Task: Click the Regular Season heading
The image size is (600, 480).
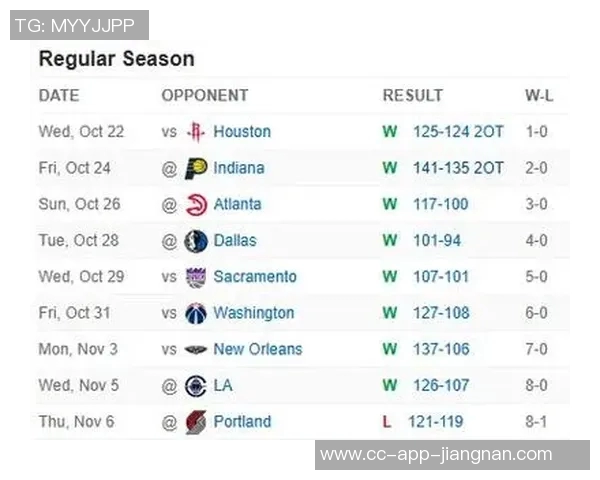Action: pos(116,59)
